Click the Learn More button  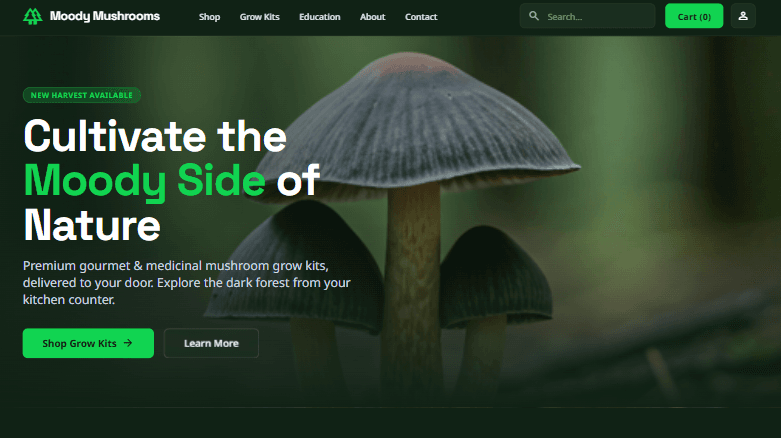point(211,343)
